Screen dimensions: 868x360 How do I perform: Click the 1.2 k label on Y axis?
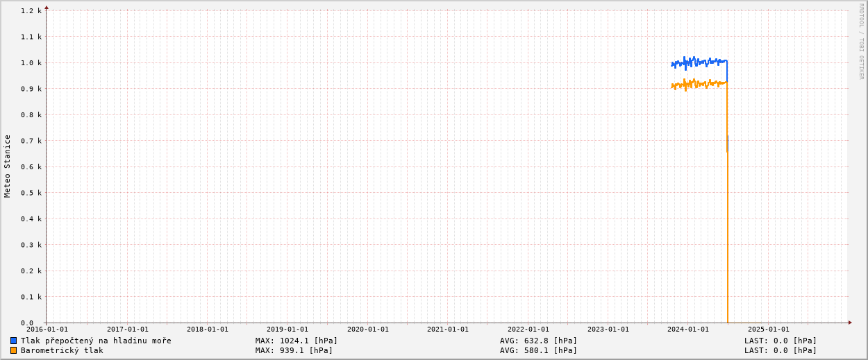(31, 10)
